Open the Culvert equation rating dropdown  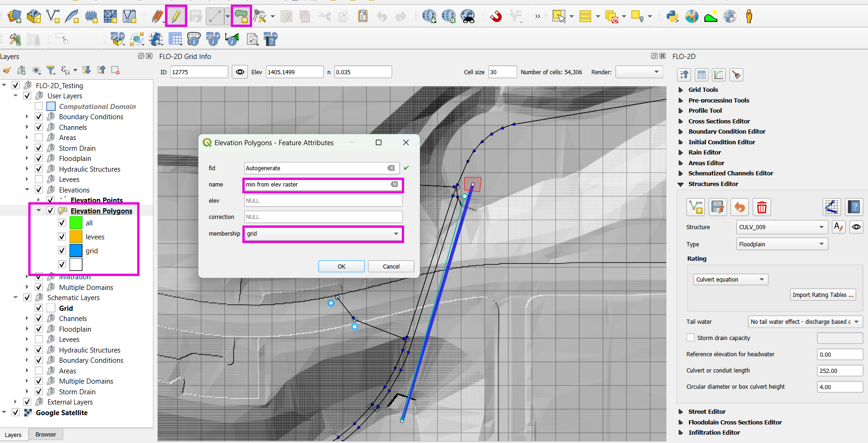coord(730,279)
